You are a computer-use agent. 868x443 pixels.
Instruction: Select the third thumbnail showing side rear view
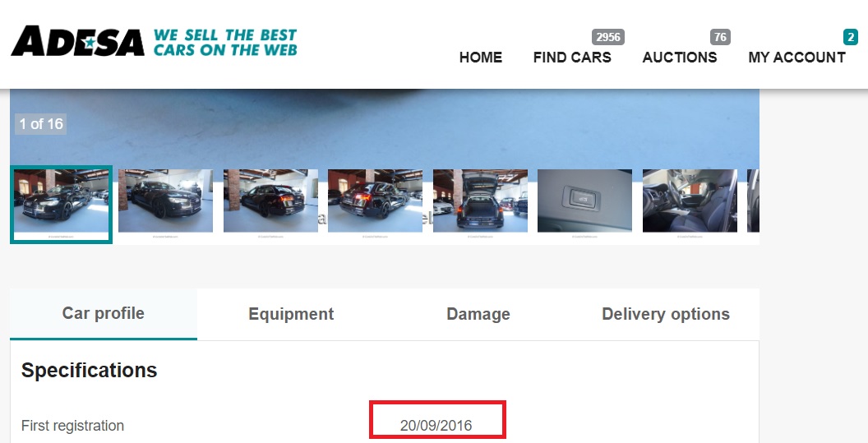(270, 203)
